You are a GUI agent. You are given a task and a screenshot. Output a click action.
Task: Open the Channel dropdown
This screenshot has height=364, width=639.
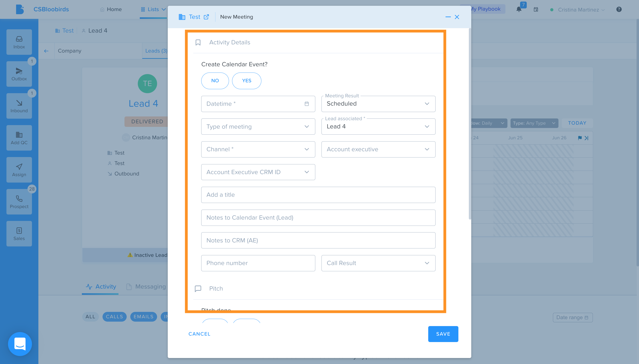point(258,149)
